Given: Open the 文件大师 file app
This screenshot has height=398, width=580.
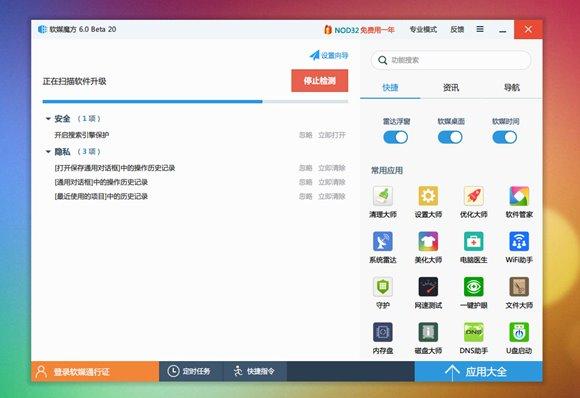Looking at the screenshot, I should coord(519,287).
